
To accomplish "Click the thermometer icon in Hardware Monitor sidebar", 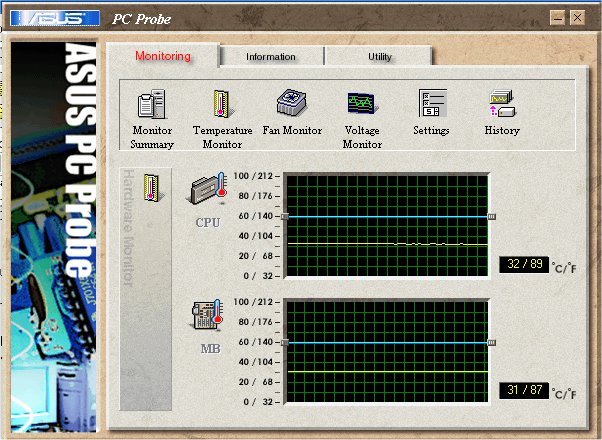I will (x=152, y=187).
